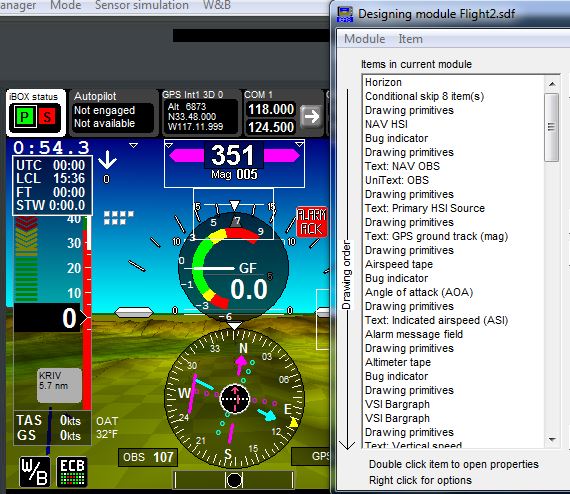Click the AOA chevron bar indicator
570x494 pixels.
point(27,259)
